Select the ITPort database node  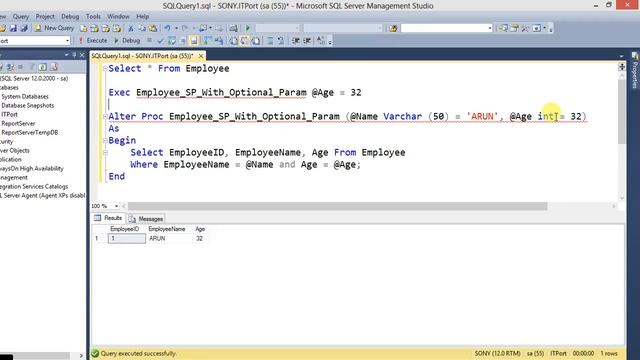[x=9, y=114]
